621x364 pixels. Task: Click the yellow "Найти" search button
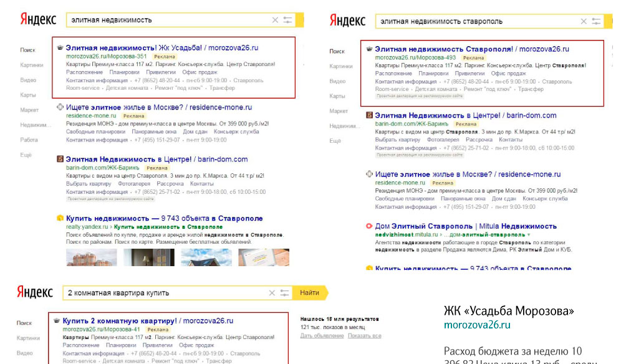(x=310, y=293)
